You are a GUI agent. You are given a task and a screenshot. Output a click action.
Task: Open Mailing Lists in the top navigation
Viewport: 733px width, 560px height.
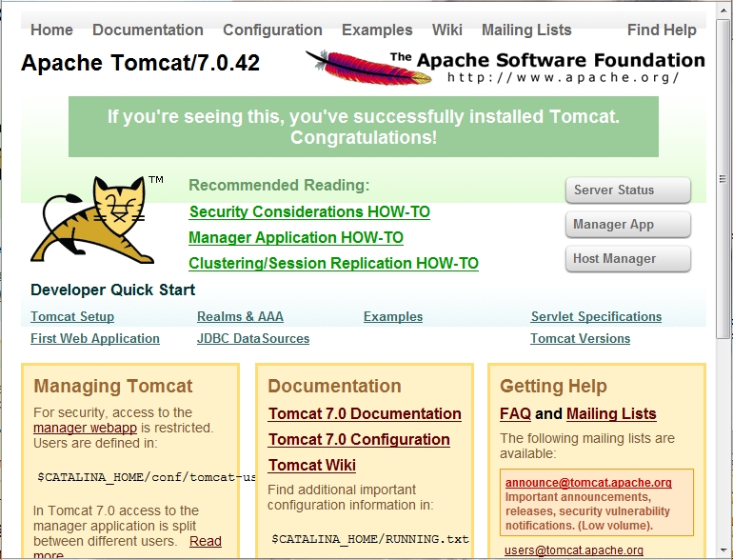click(526, 30)
